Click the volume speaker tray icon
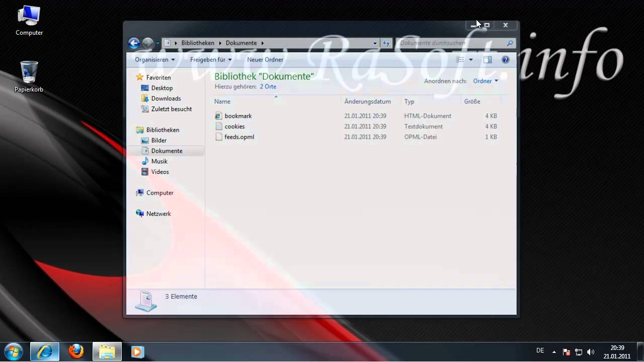The width and height of the screenshot is (644, 362). [x=591, y=352]
